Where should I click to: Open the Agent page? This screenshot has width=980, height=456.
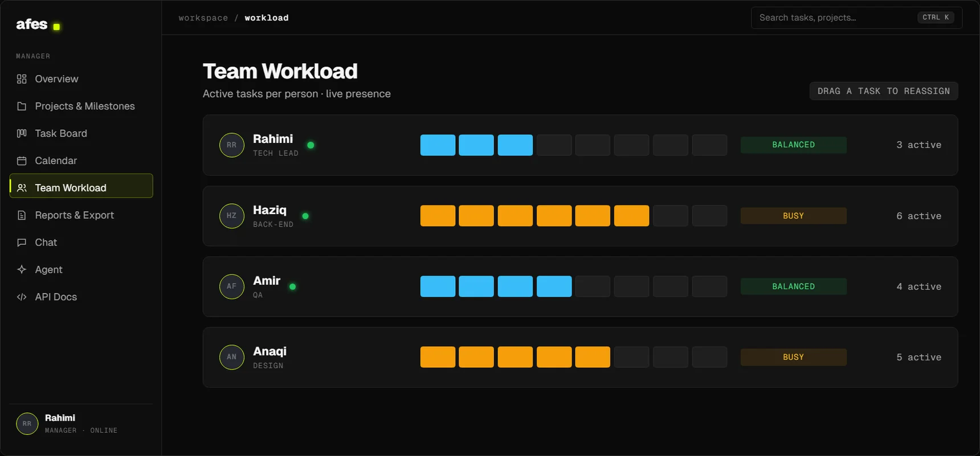point(81,270)
